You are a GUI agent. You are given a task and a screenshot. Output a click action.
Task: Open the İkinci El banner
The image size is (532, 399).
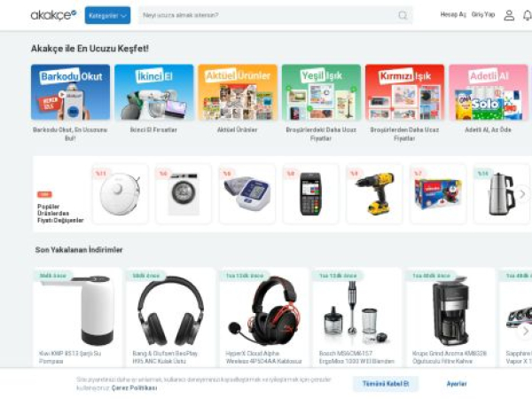pyautogui.click(x=154, y=92)
